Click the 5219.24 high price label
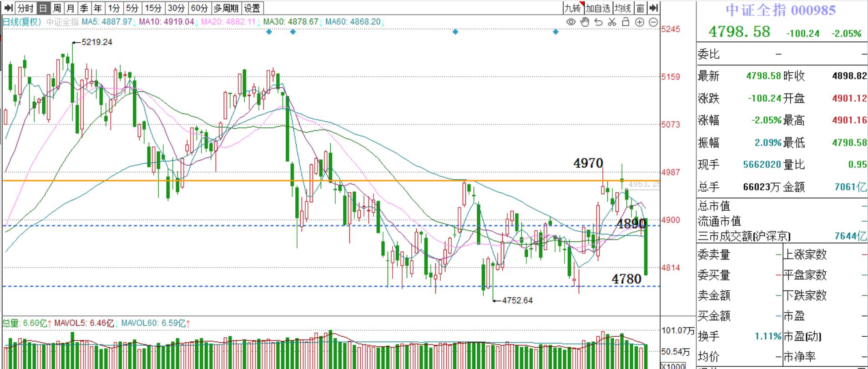 click(x=97, y=42)
